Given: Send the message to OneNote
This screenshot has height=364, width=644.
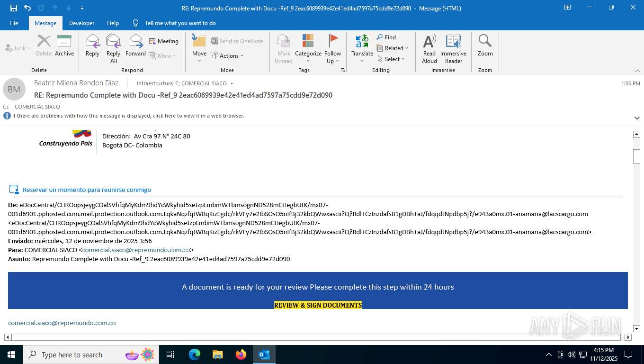Looking at the screenshot, I should point(237,41).
